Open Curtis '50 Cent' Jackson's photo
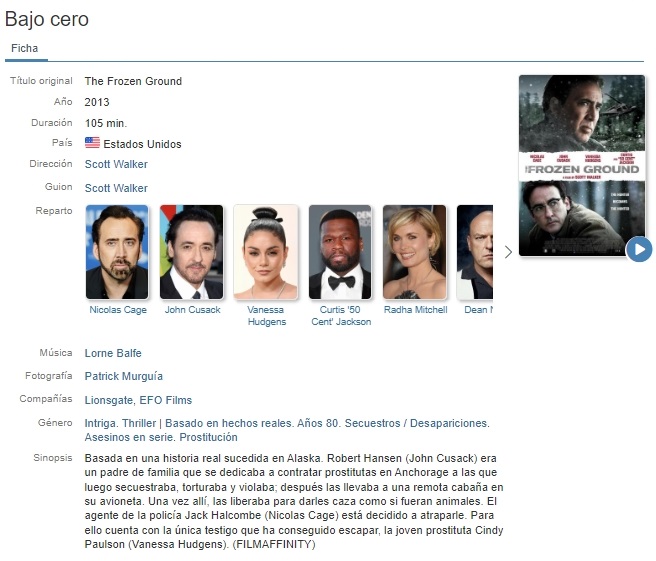The height and width of the screenshot is (561, 656). click(x=340, y=252)
